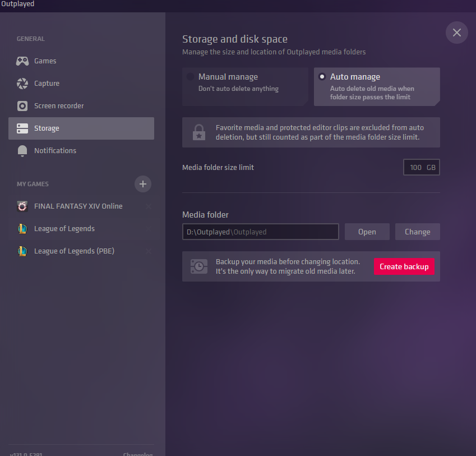Click the League of Legends (PBE) icon

click(x=22, y=251)
